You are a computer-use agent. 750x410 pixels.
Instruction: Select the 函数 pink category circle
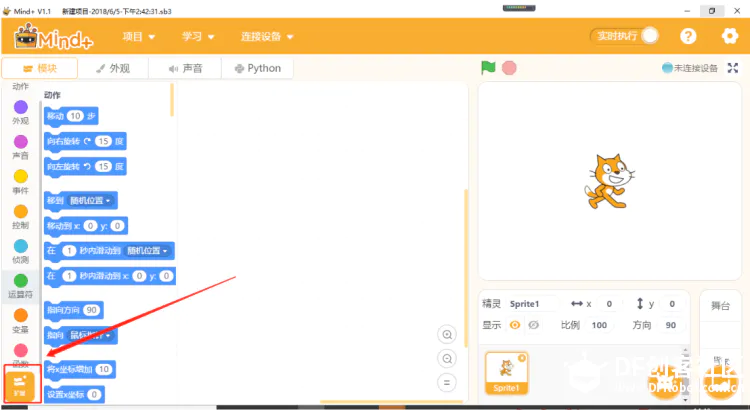click(x=21, y=350)
